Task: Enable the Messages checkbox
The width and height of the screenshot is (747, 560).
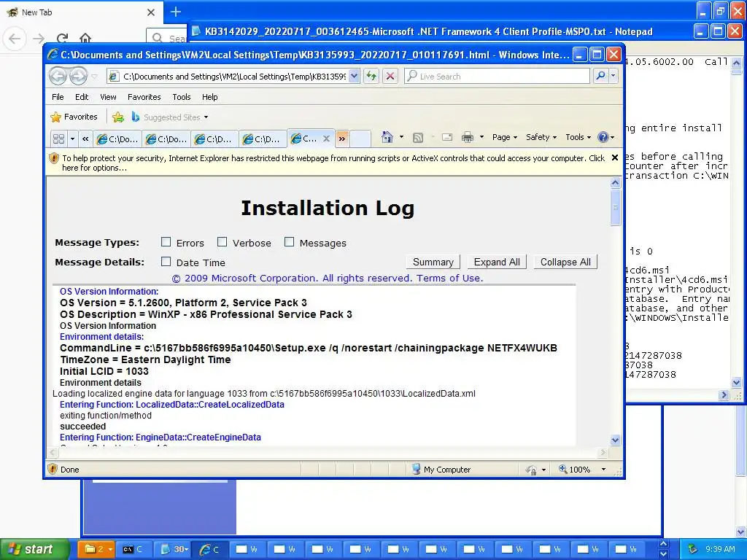Action: [289, 242]
